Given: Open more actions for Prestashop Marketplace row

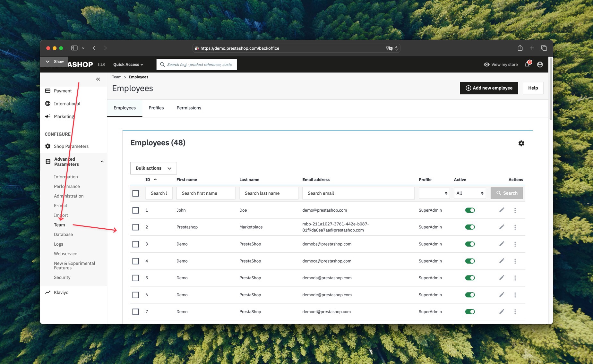Looking at the screenshot, I should [x=515, y=227].
